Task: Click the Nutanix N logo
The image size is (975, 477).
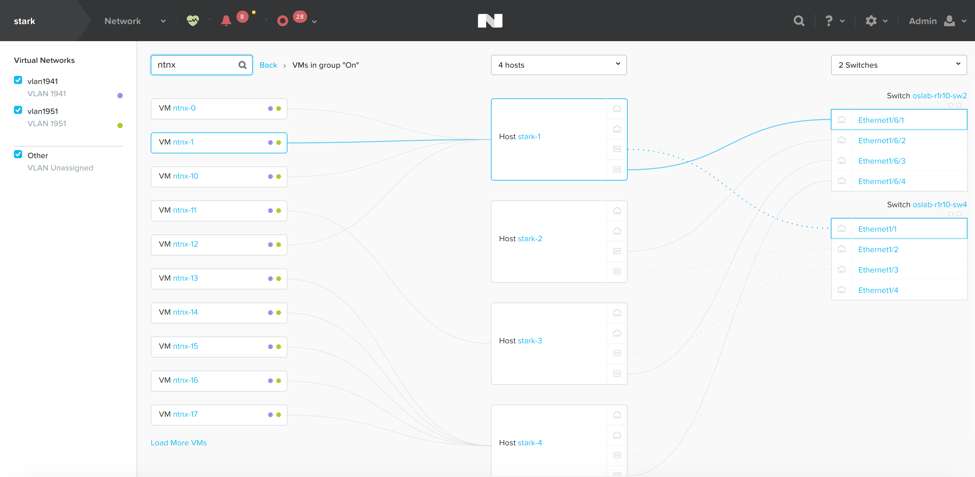Action: [490, 21]
